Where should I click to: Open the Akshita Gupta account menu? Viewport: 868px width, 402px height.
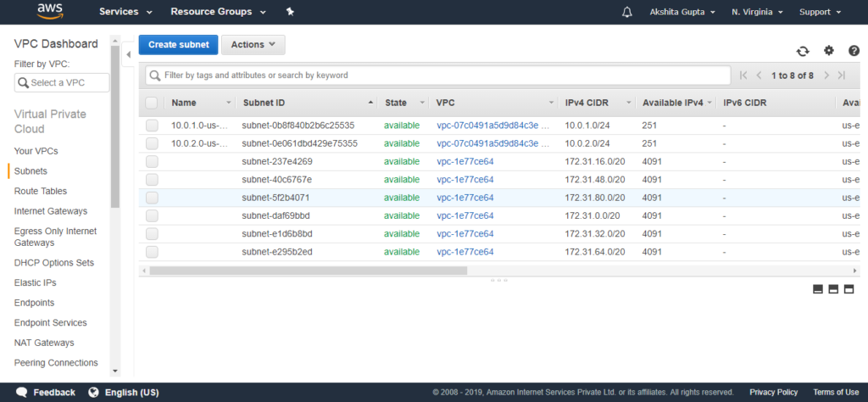coord(682,12)
